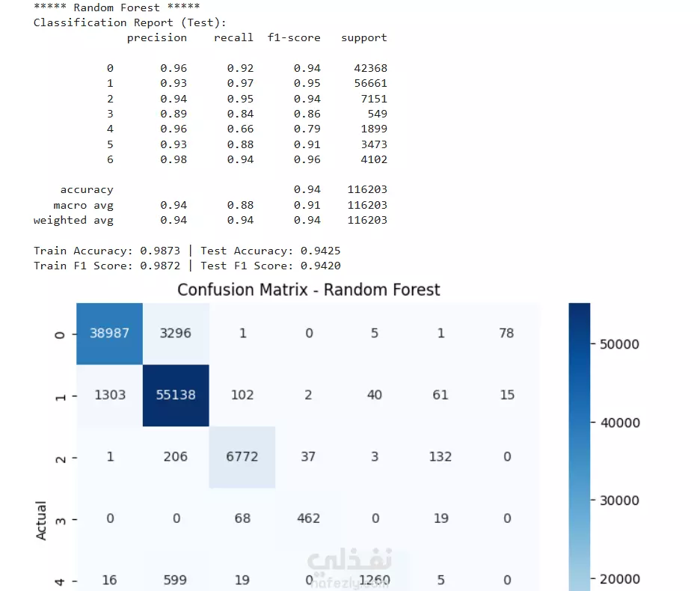Click the Test Accuracy value 0.9425

pyautogui.click(x=321, y=251)
